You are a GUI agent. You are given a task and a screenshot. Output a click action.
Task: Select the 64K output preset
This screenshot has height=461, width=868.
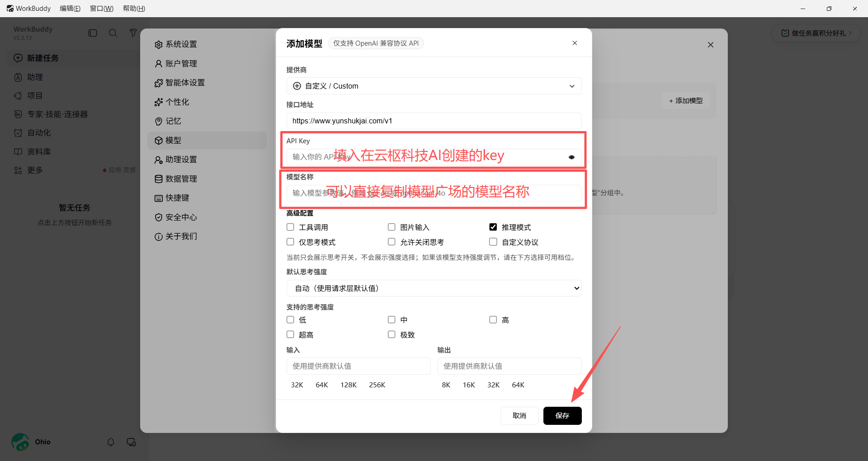(x=518, y=385)
